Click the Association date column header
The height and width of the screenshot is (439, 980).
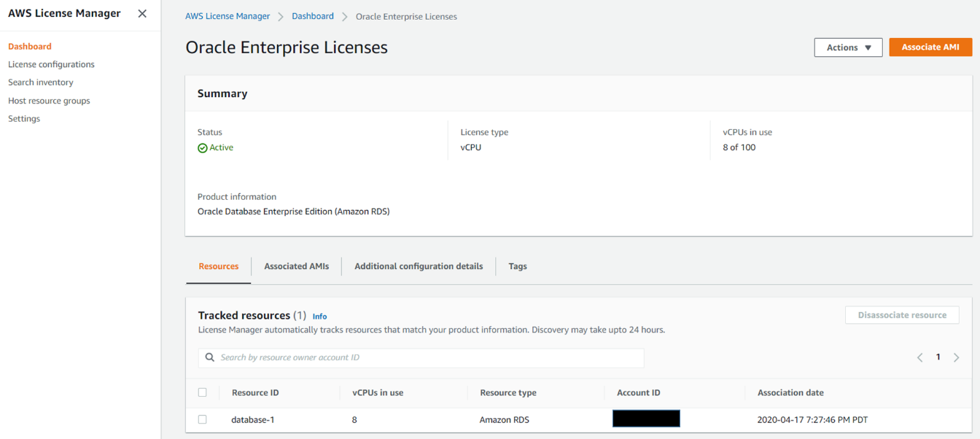pos(790,392)
